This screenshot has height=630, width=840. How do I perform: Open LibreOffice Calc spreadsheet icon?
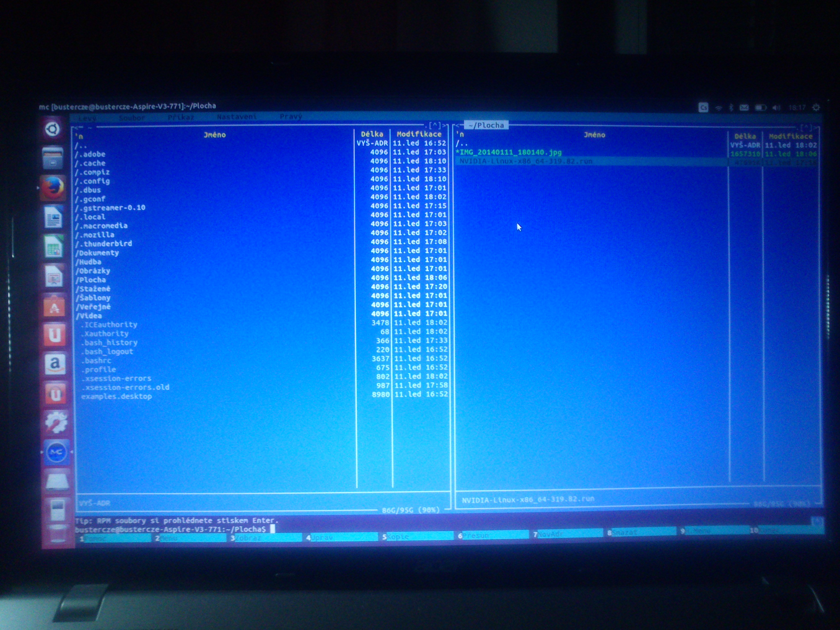[x=53, y=247]
